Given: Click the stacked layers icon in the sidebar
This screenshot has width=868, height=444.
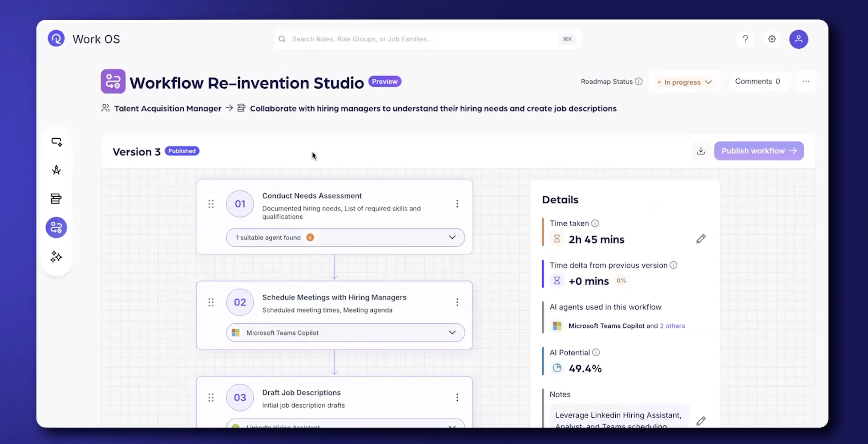Looking at the screenshot, I should click(56, 198).
